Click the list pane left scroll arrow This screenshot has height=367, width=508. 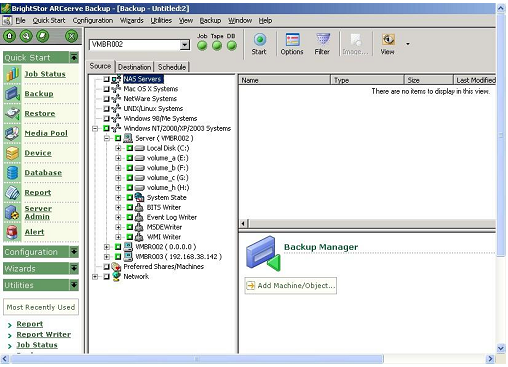point(243,223)
